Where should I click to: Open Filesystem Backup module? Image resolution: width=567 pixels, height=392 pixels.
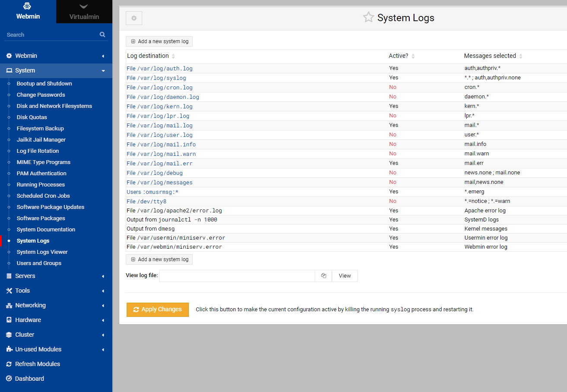point(40,129)
